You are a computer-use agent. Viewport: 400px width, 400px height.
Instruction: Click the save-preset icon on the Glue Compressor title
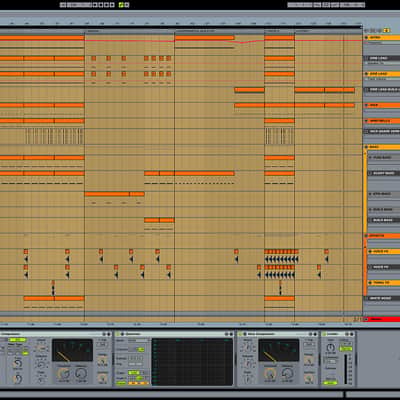click(x=315, y=334)
